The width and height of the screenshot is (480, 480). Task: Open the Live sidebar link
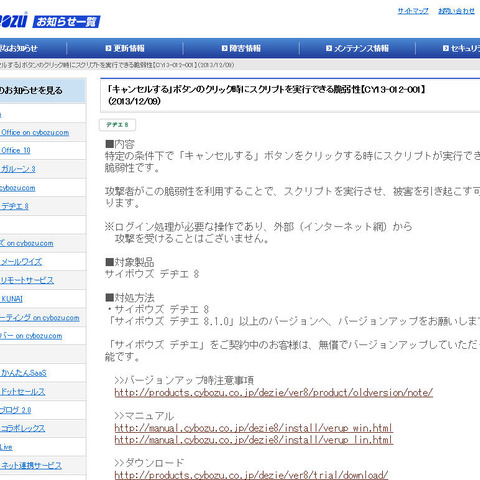tap(6, 447)
